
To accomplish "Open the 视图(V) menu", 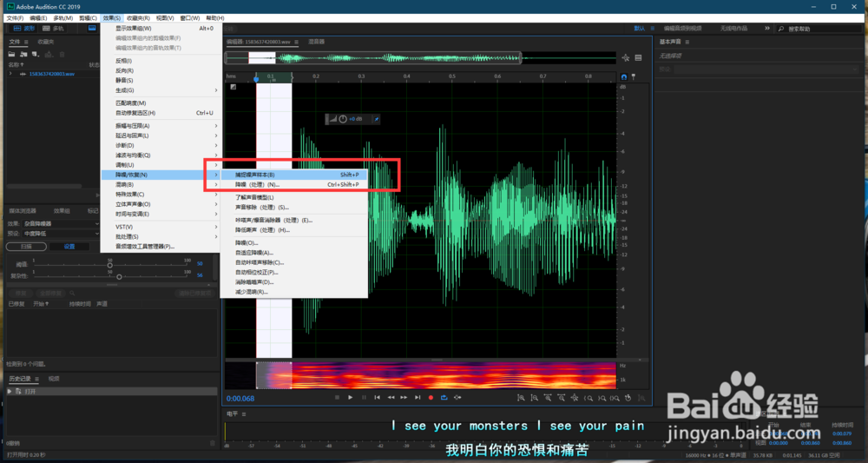I will pyautogui.click(x=165, y=18).
